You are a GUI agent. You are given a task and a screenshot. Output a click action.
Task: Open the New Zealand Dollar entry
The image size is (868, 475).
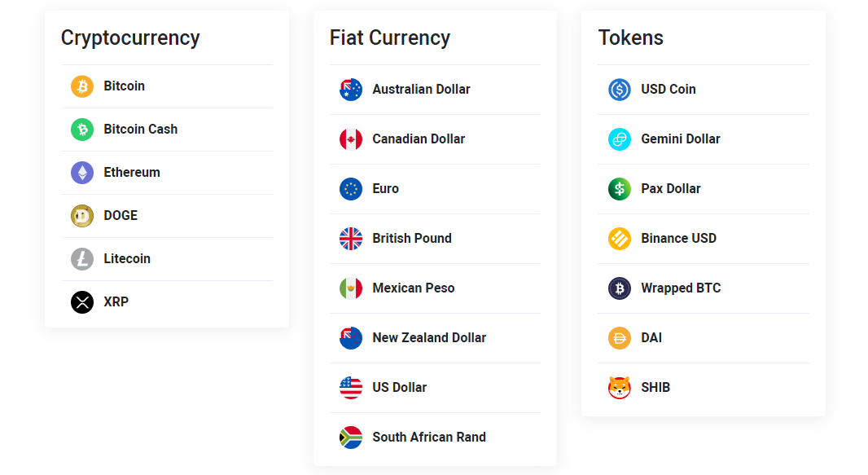pyautogui.click(x=428, y=338)
